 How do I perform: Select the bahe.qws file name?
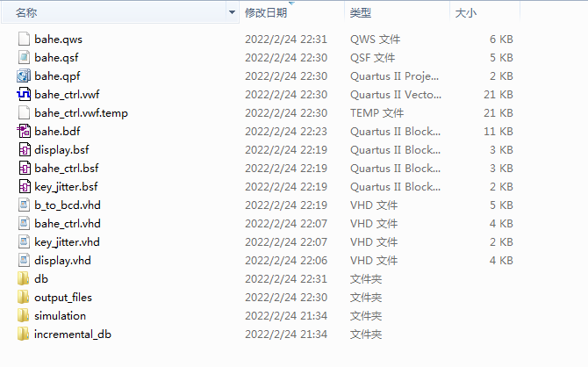(58, 40)
